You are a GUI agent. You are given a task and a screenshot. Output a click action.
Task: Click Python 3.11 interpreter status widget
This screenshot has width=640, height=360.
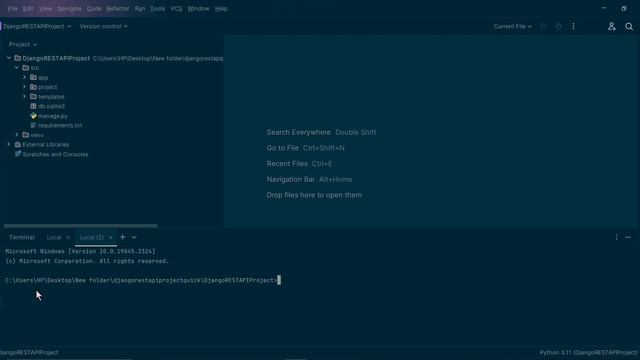point(588,352)
